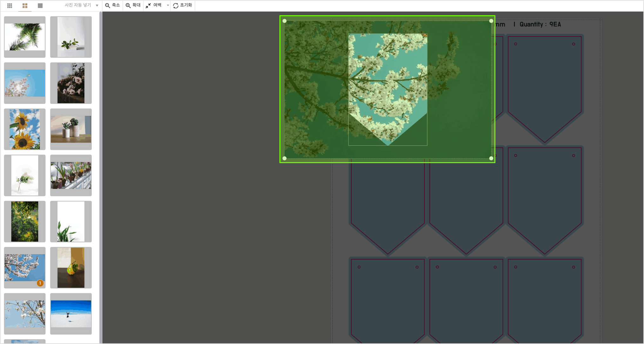Click the photo list vertical scrollbar
The image size is (644, 344).
tap(101, 178)
